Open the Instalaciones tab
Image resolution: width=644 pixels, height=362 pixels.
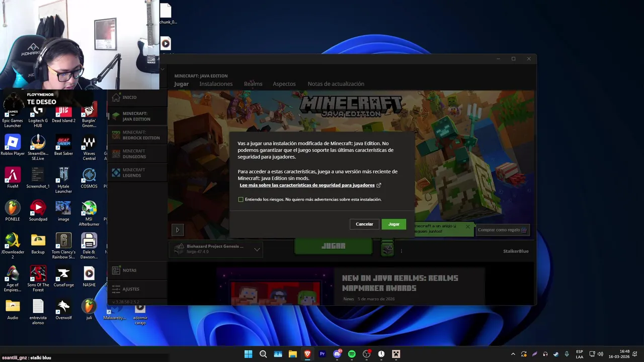(x=216, y=84)
